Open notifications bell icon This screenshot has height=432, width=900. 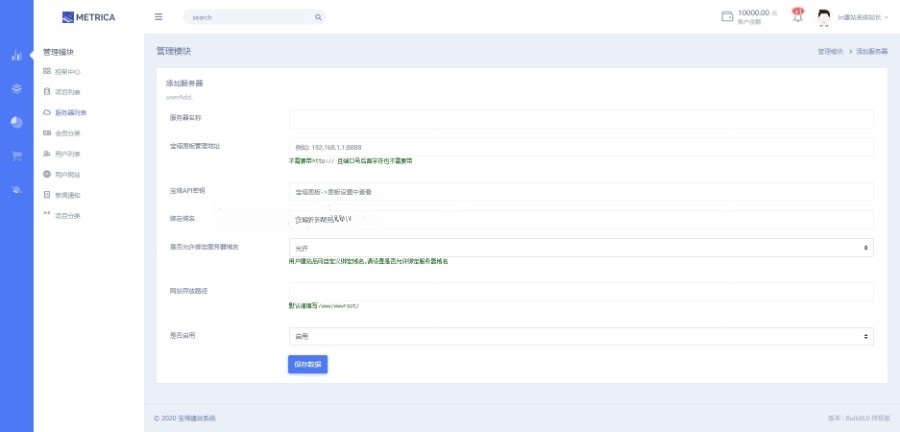click(x=797, y=15)
